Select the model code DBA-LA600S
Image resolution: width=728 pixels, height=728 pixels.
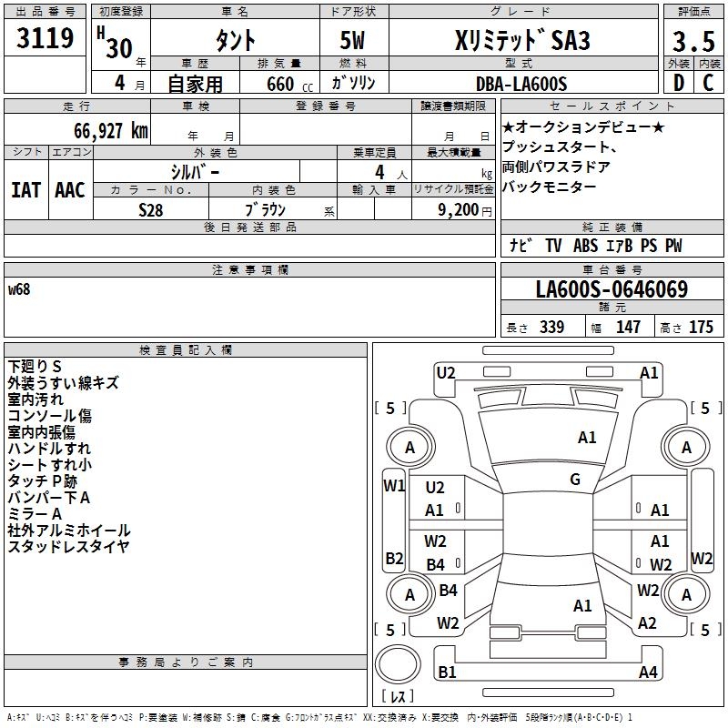point(521,84)
